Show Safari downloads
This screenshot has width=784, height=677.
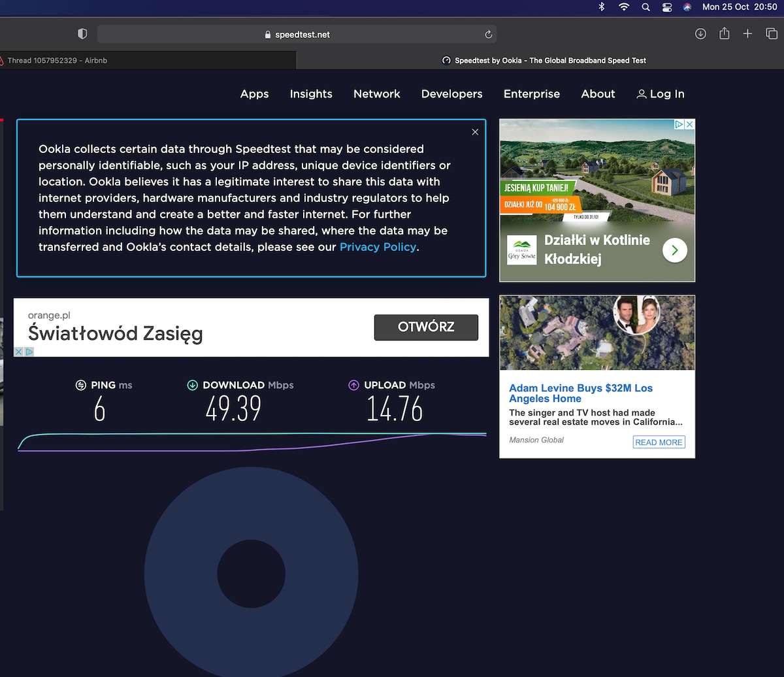pyautogui.click(x=700, y=34)
